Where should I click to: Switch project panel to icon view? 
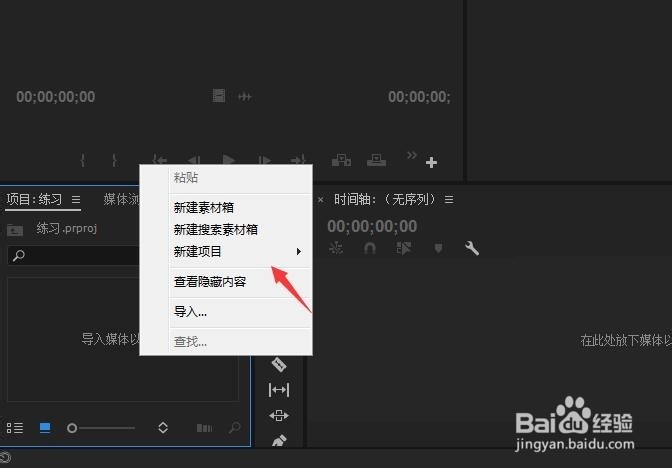point(45,428)
